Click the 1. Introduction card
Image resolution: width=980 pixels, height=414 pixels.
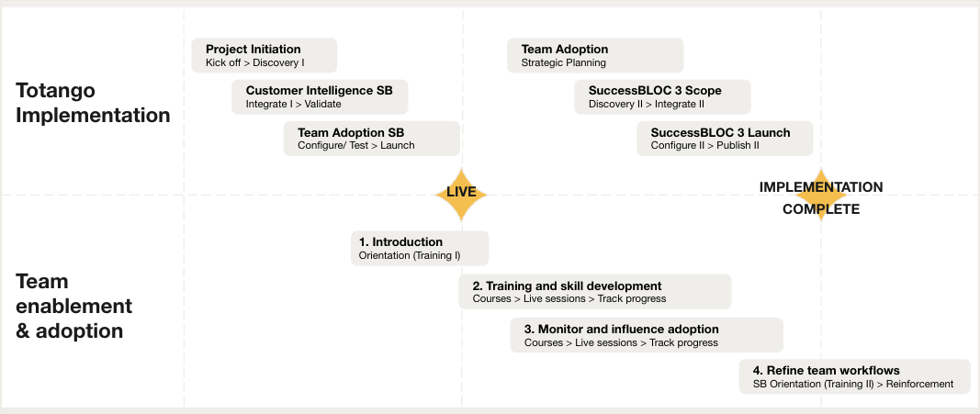(x=420, y=249)
